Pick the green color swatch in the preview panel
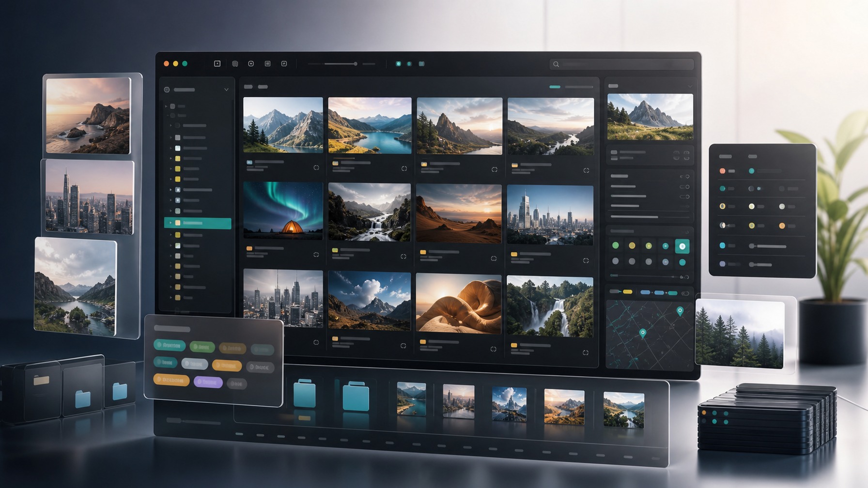The width and height of the screenshot is (868, 488). tap(615, 245)
